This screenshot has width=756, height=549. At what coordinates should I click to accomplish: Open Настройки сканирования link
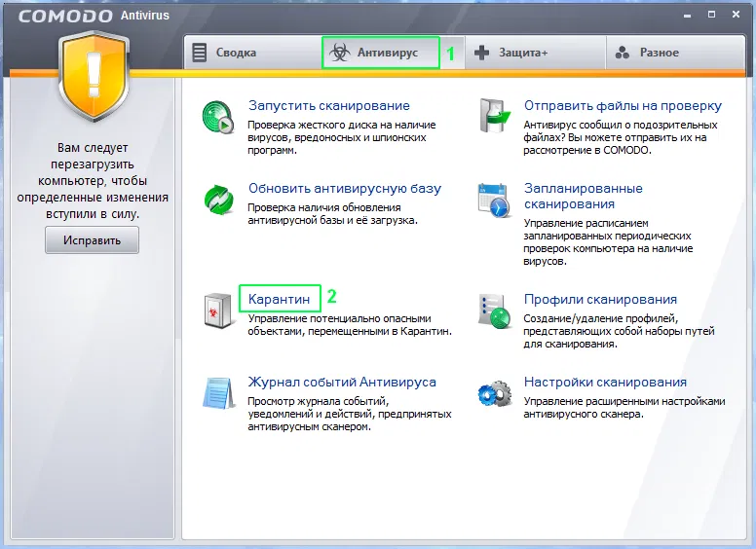(x=605, y=382)
